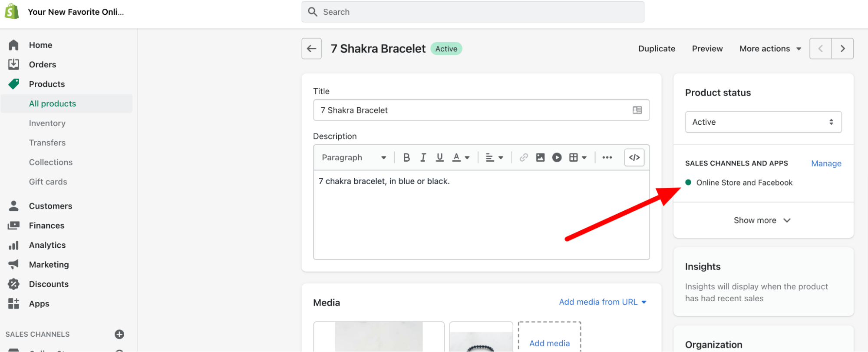Click the Manage sales channels link

pos(826,163)
